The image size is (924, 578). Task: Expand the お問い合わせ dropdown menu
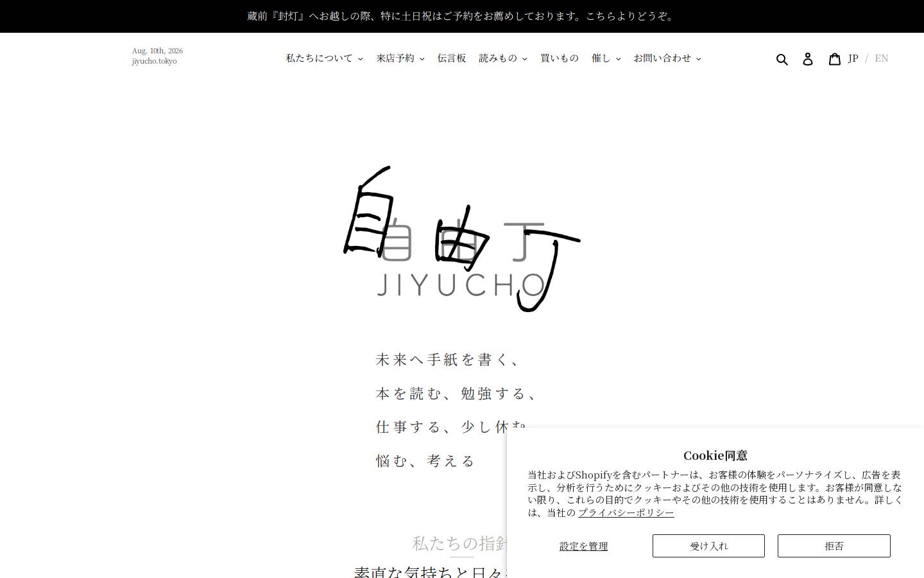click(x=667, y=58)
